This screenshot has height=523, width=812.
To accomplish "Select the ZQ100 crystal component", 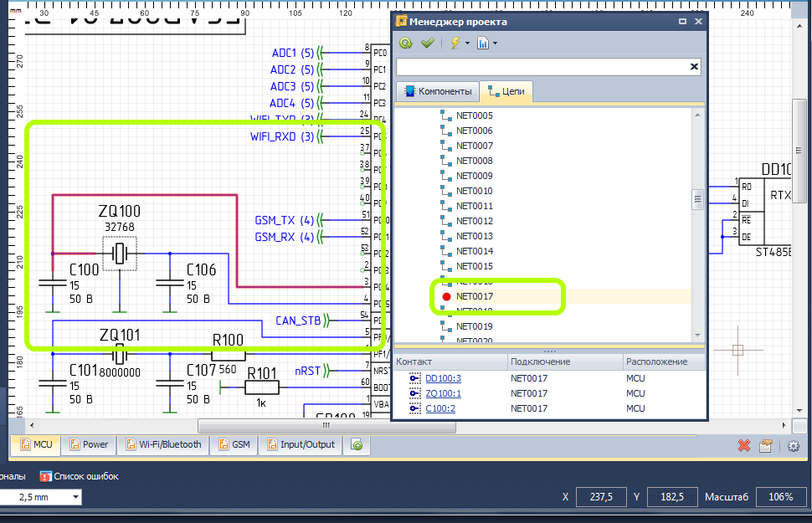I will 120,254.
